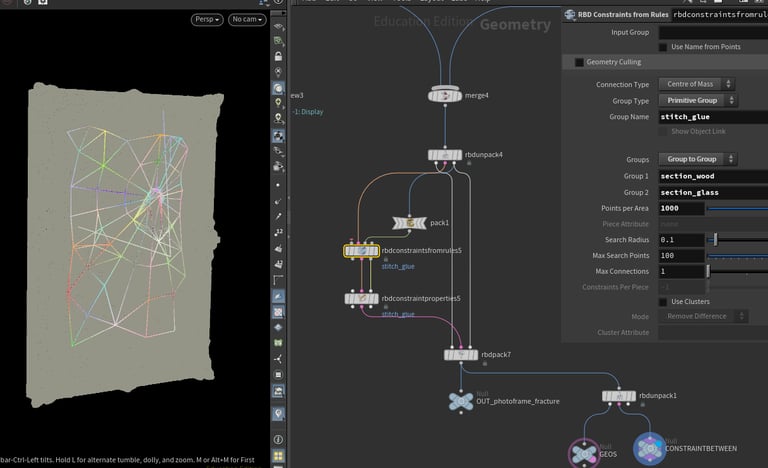Click the '-1: Display' text in network view

[308, 112]
